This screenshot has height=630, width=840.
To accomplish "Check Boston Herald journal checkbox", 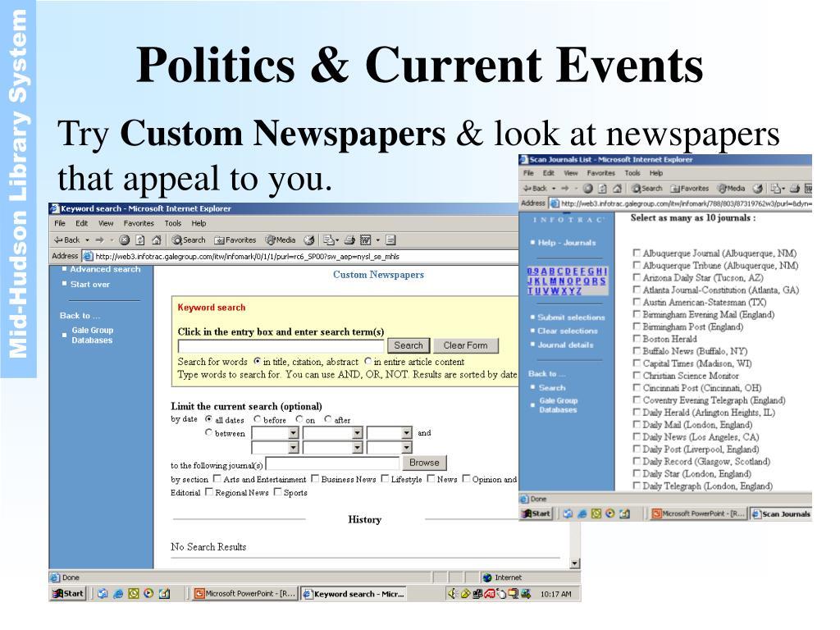I will point(637,338).
